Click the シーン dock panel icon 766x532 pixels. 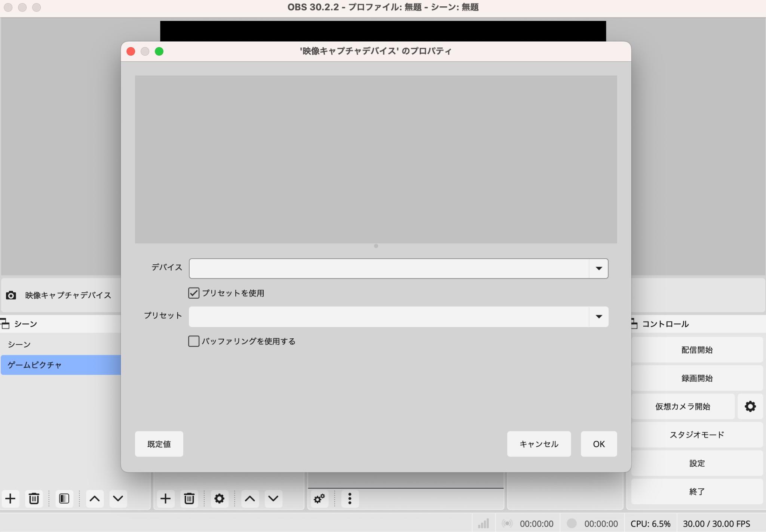(5, 323)
